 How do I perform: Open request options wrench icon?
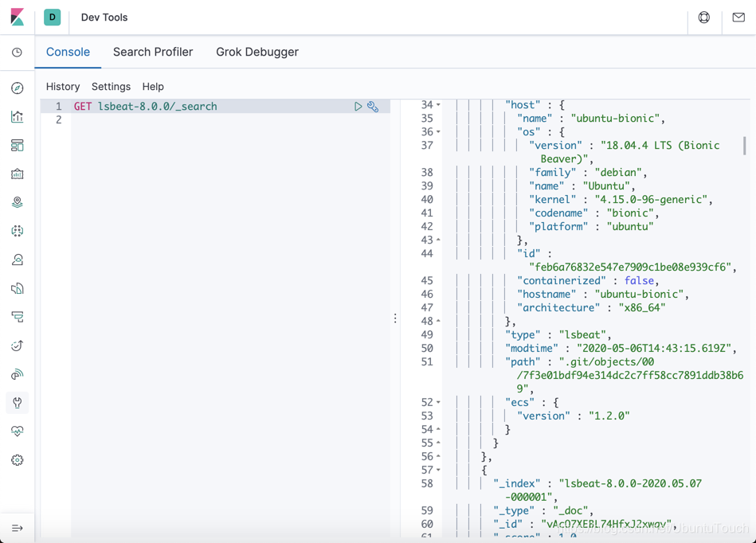click(373, 107)
